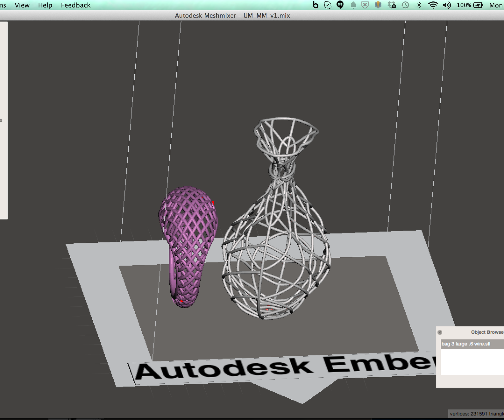Click the notification bell icon in menu bar
This screenshot has height=420, width=504.
pos(353,5)
